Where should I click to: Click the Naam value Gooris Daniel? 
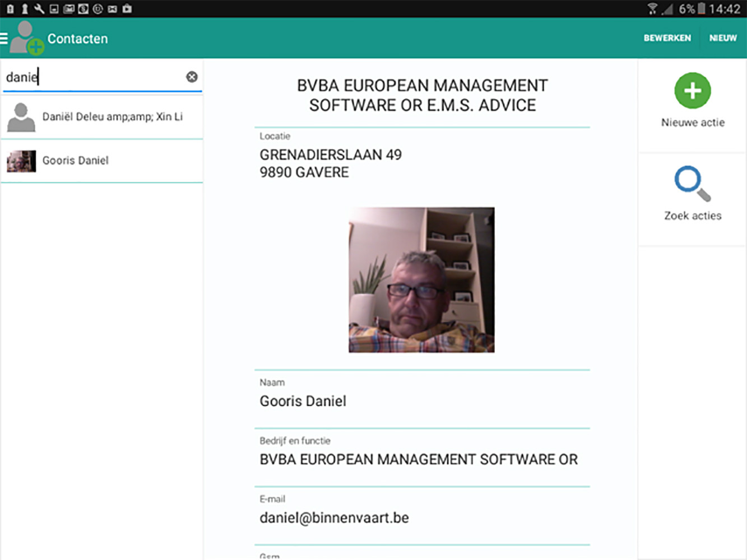tap(303, 401)
